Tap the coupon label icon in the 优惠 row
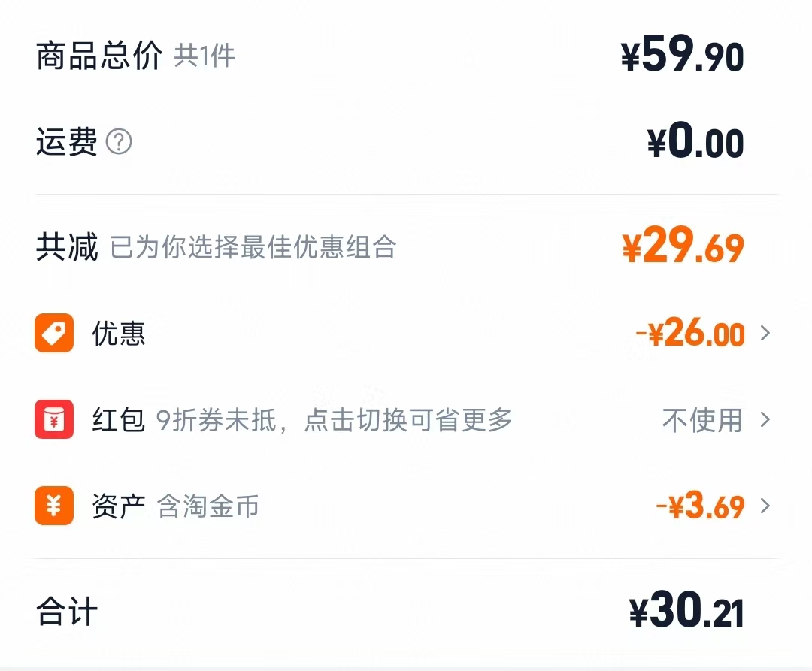The width and height of the screenshot is (812, 671). tap(53, 333)
